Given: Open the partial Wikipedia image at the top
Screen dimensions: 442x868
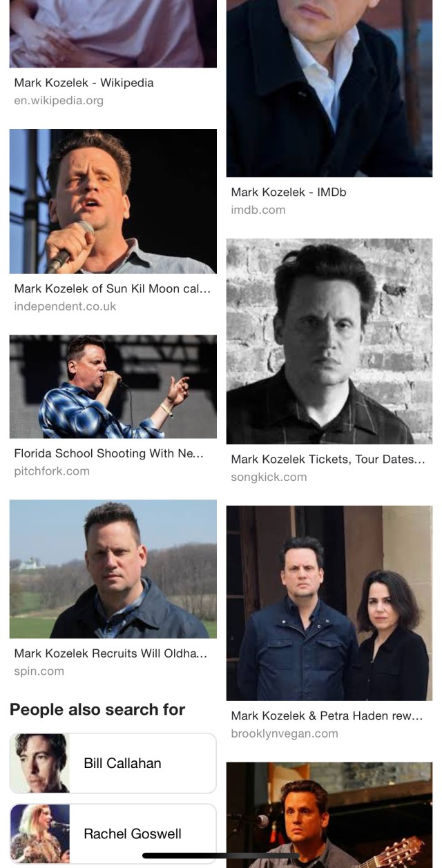Looking at the screenshot, I should [x=113, y=34].
